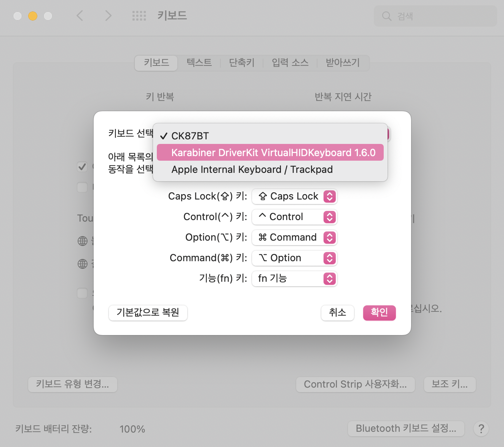
Task: Click 키보드 유형 변경... button
Action: (x=73, y=385)
